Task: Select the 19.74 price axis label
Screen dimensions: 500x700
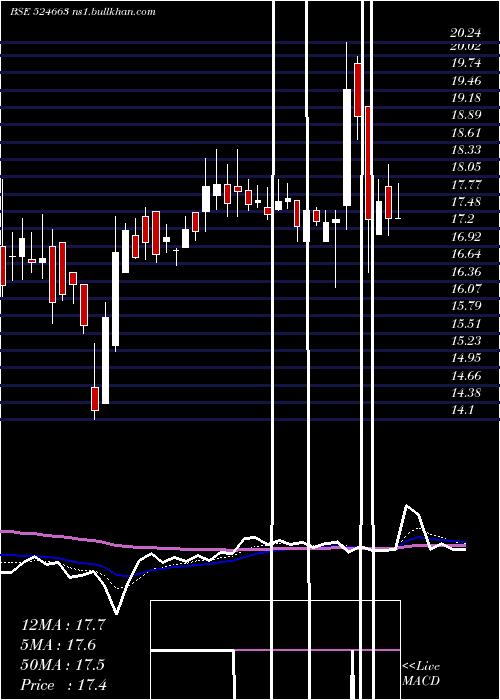Action: tap(466, 63)
